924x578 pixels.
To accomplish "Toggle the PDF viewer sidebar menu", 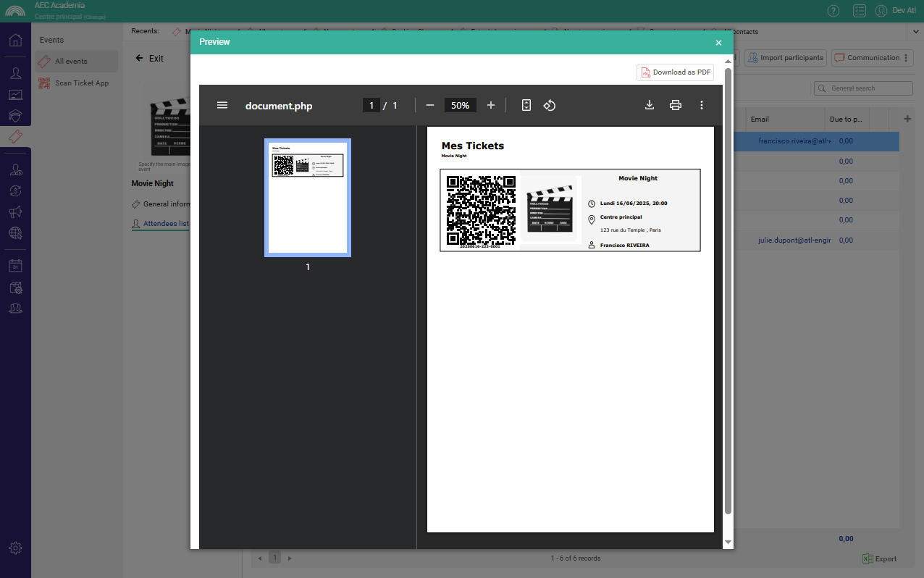I will click(222, 105).
